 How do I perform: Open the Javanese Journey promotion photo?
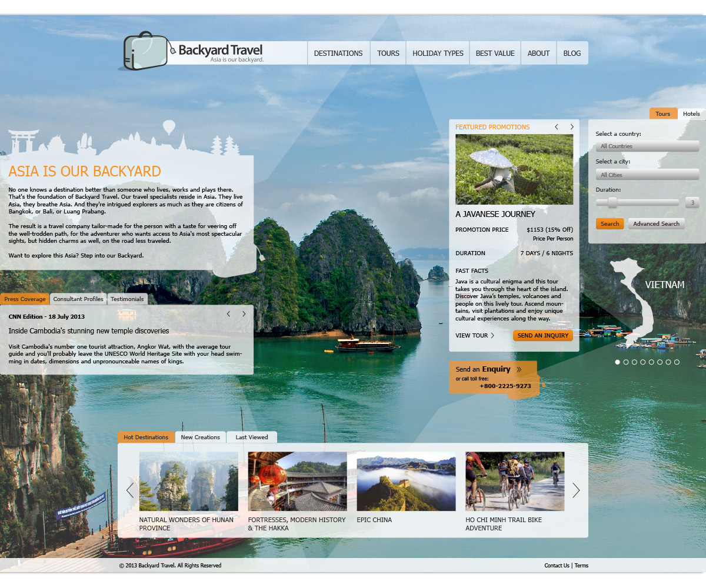pos(514,169)
